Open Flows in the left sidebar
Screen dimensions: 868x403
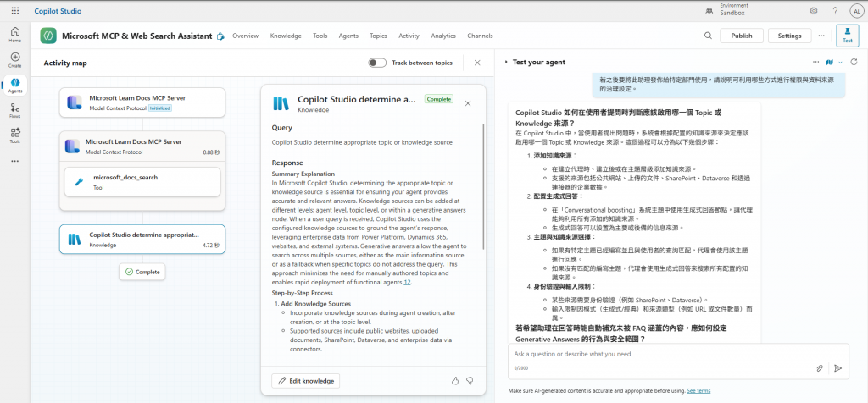coord(15,111)
